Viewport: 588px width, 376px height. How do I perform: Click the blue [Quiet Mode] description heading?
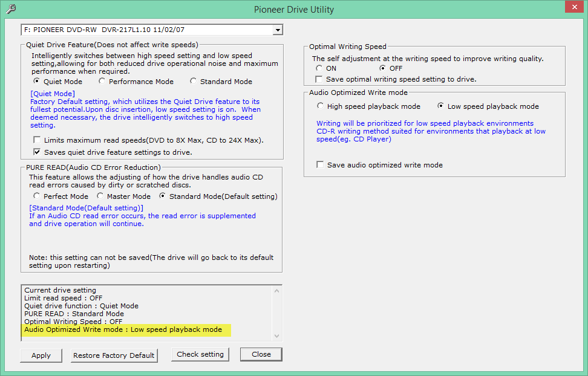(x=53, y=94)
